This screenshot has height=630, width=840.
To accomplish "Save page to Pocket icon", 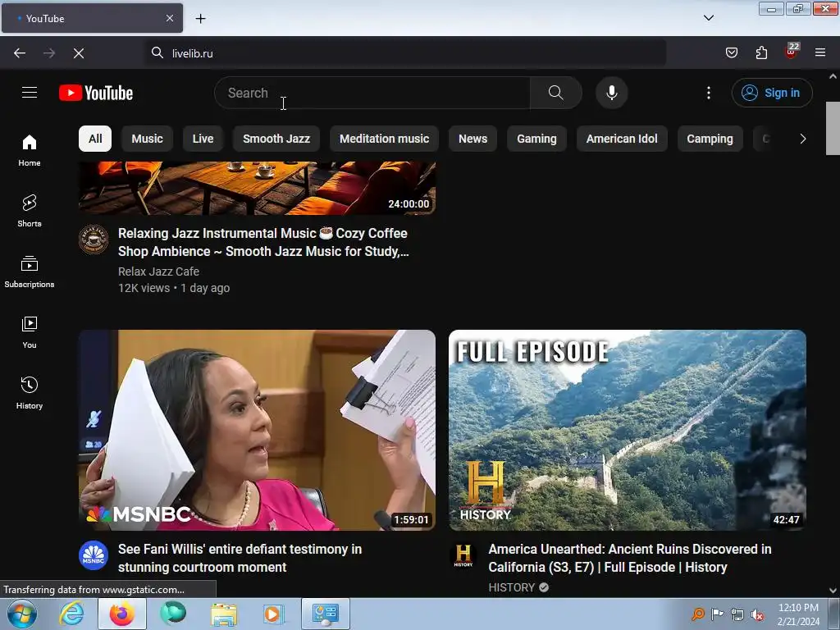I will click(731, 52).
